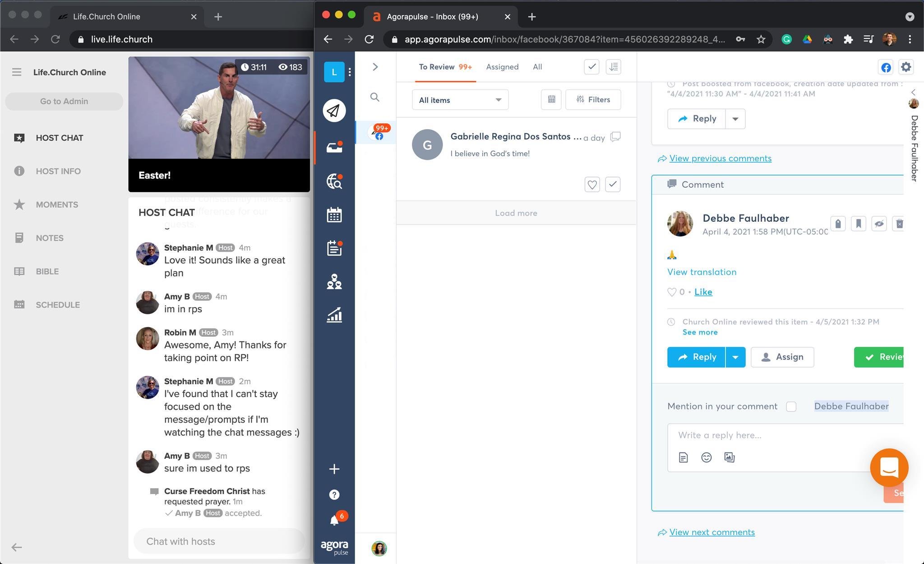This screenshot has width=924, height=564.
Task: Click the Agorapulse user avatar at bottom
Action: (379, 548)
